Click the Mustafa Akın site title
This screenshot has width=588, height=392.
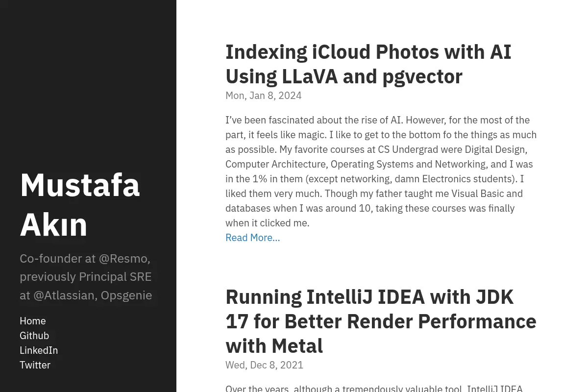click(x=80, y=205)
